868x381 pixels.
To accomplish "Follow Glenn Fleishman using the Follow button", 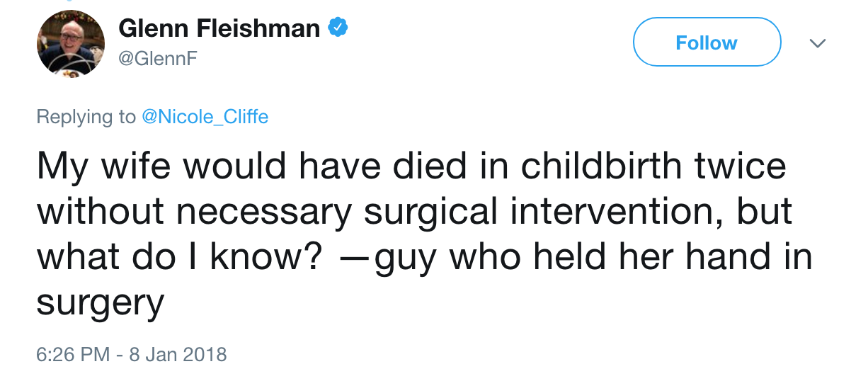I will (707, 42).
